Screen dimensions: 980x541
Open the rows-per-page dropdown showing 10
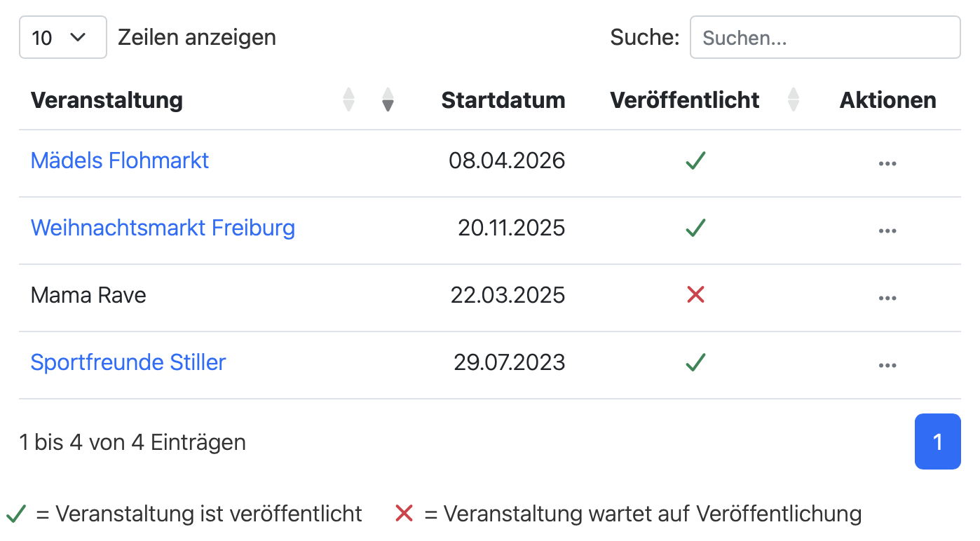pyautogui.click(x=62, y=37)
